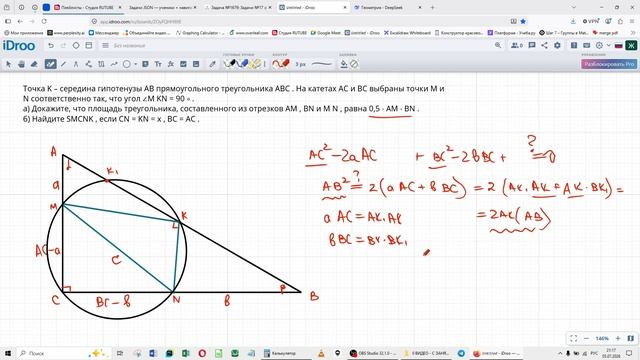Choose the yellow highlighter preset
The height and width of the screenshot is (360, 640).
pyautogui.click(x=256, y=64)
